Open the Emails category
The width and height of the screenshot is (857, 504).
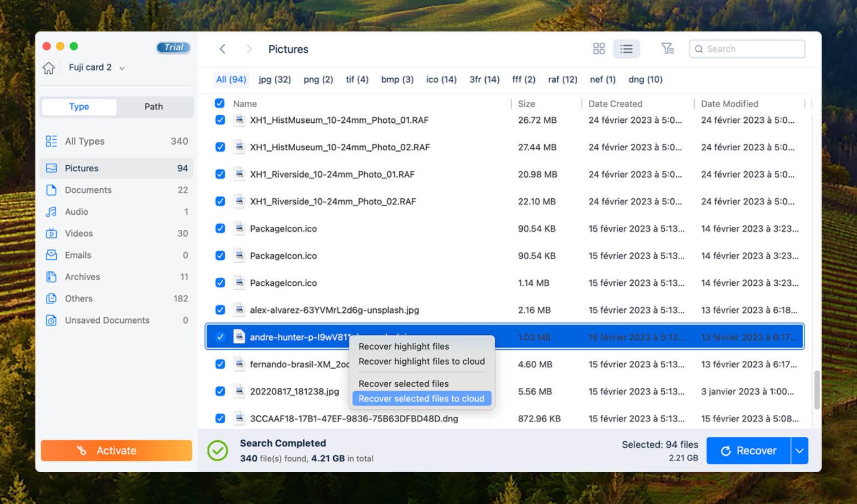coord(78,254)
